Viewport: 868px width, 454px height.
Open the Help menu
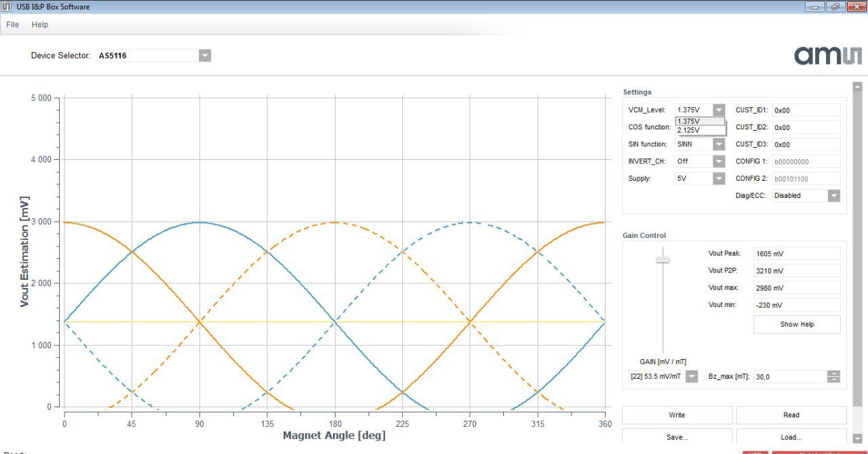(x=40, y=24)
